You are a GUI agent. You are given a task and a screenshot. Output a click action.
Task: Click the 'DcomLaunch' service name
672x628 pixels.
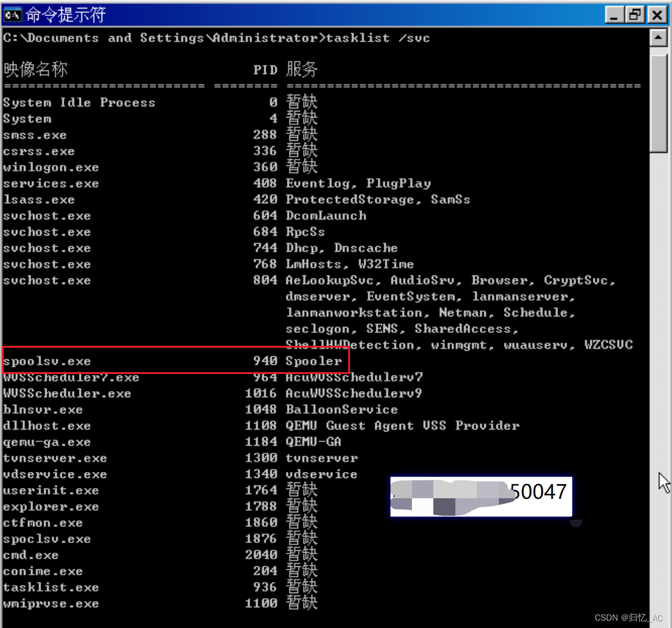(326, 215)
